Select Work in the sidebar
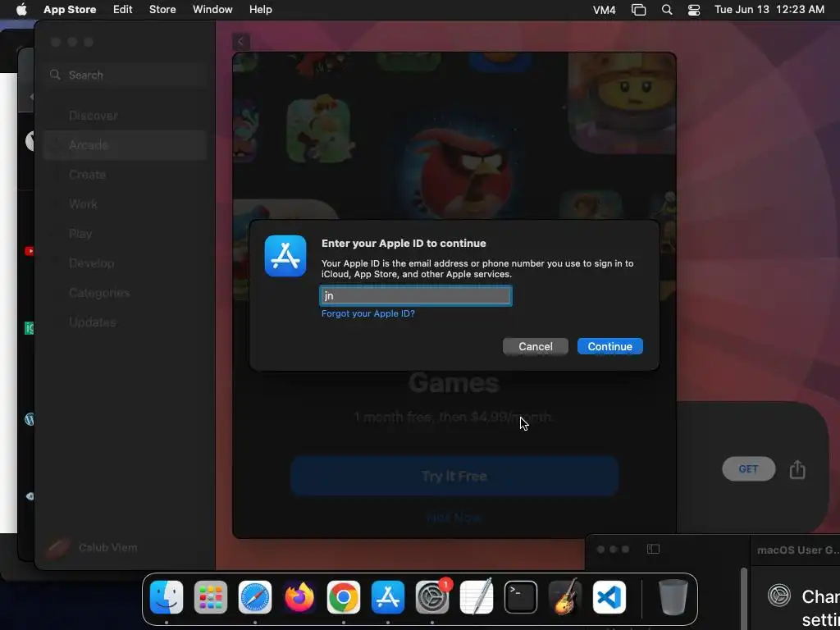The image size is (840, 630). tap(126, 204)
